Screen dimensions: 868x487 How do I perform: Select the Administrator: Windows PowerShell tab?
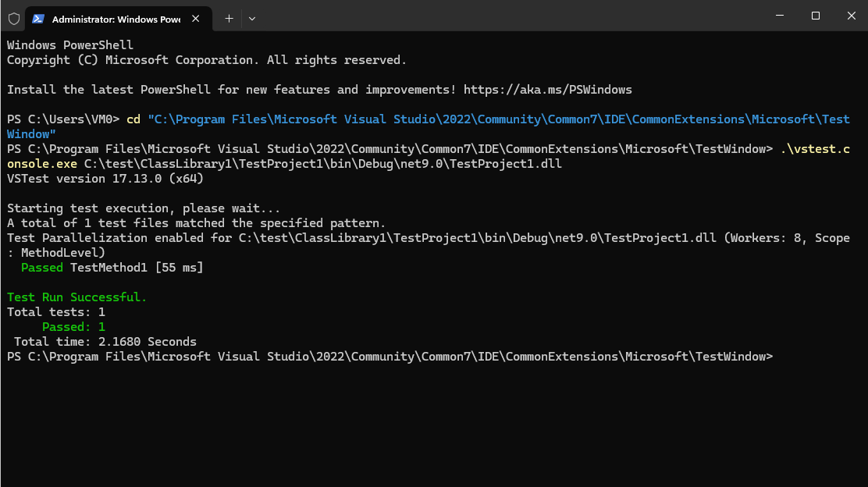pyautogui.click(x=119, y=19)
